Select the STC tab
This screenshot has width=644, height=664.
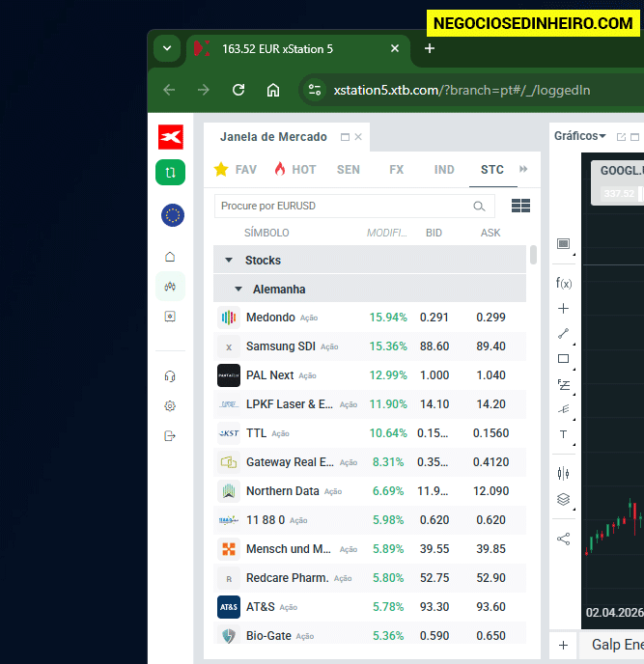click(x=492, y=170)
